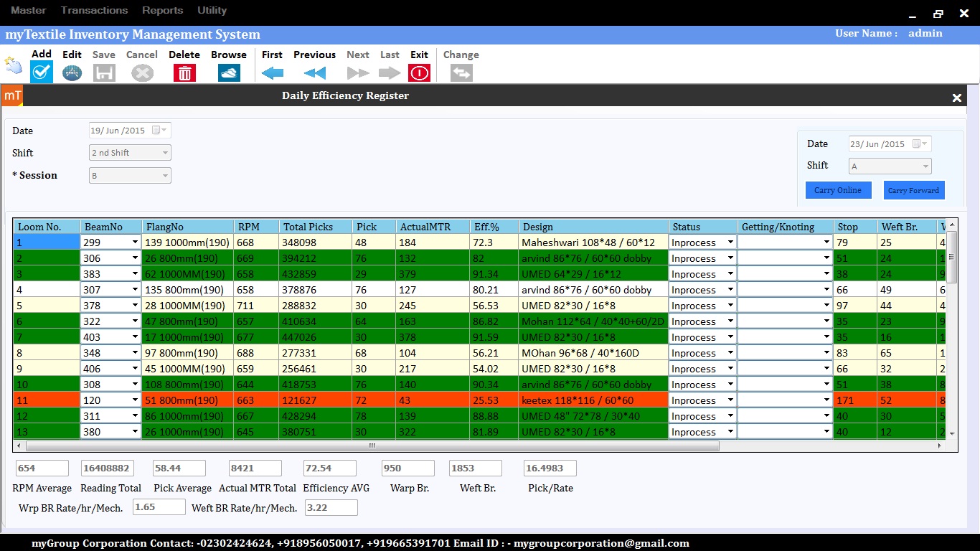This screenshot has width=980, height=551.
Task: Click the Change swap icon
Action: (461, 72)
